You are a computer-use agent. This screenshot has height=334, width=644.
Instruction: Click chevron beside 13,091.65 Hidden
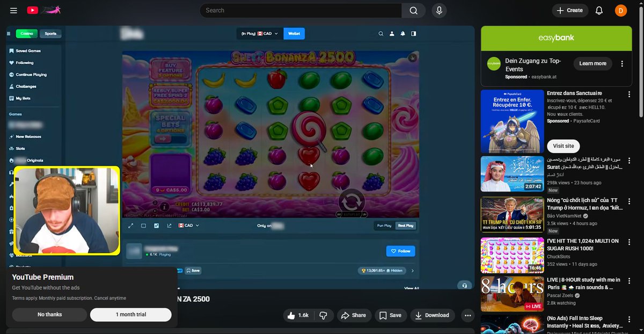tap(412, 271)
